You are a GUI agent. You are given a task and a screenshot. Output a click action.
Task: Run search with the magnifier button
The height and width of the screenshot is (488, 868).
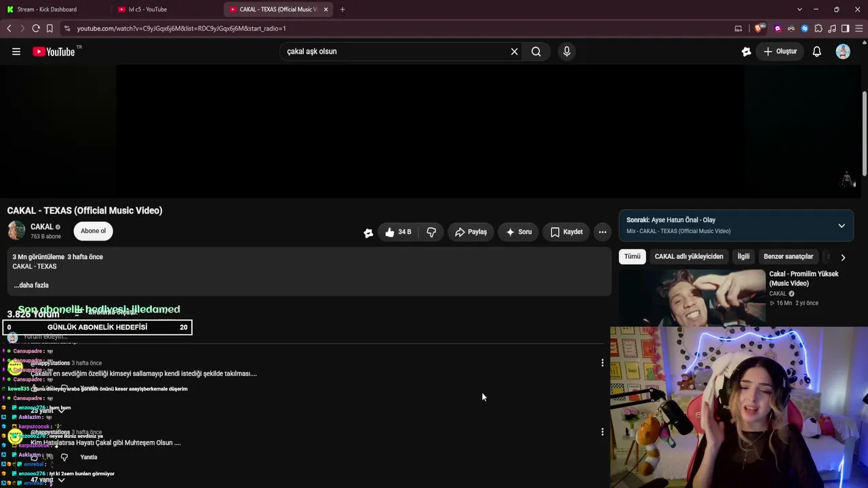click(x=536, y=52)
